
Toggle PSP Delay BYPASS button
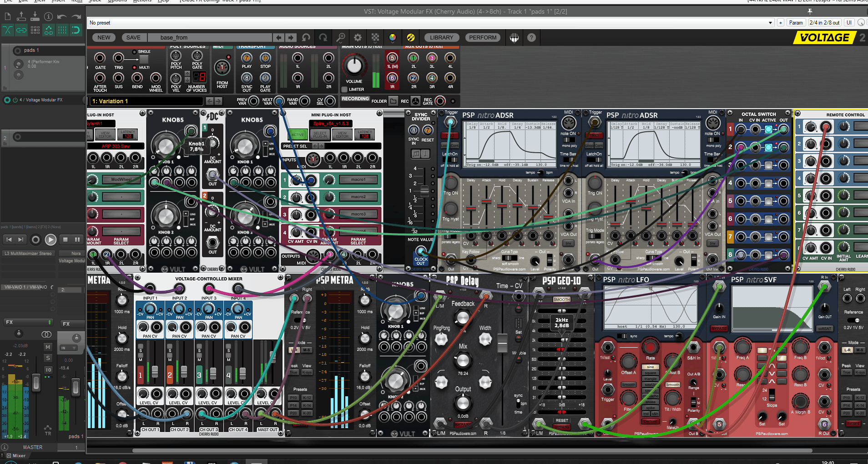[463, 424]
